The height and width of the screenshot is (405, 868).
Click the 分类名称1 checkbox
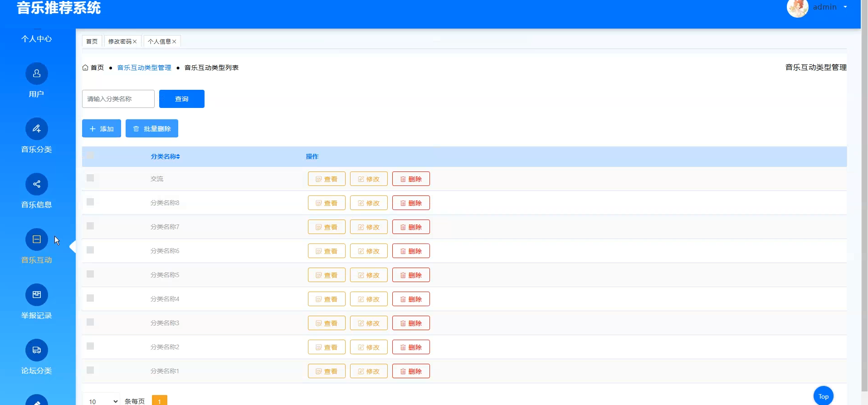pos(90,370)
